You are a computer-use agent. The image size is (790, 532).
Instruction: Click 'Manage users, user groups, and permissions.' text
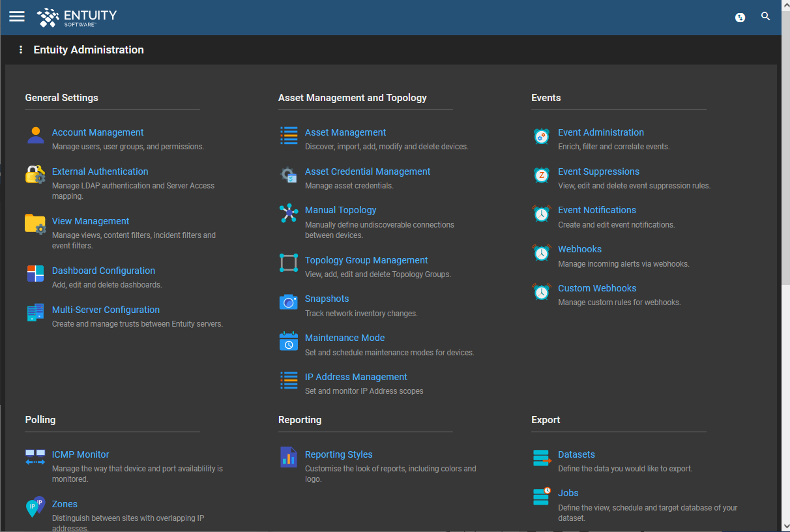tap(128, 147)
